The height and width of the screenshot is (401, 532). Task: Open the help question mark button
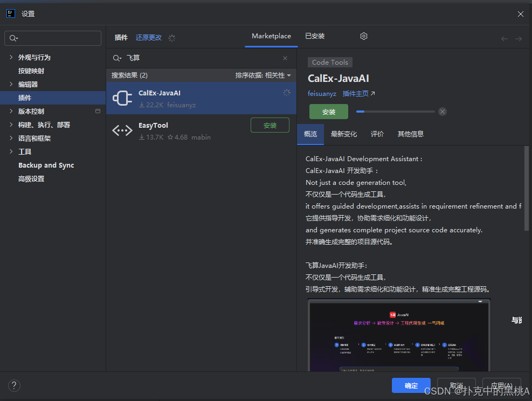click(x=14, y=385)
